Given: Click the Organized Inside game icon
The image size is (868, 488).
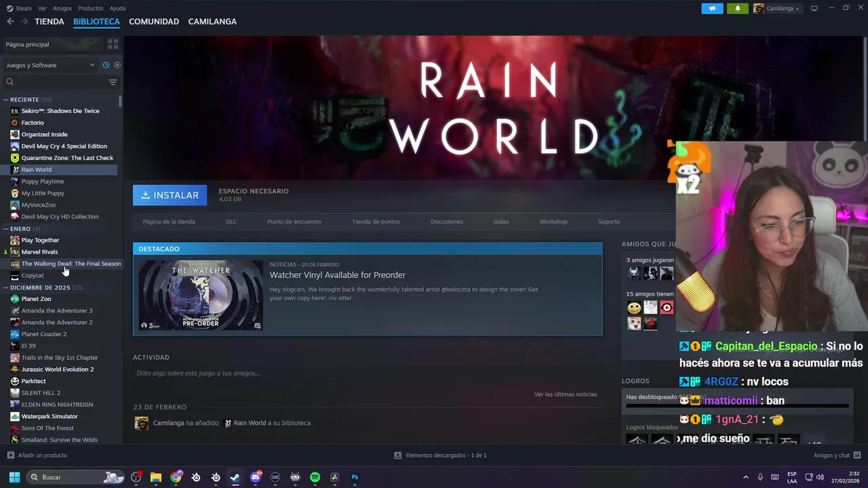Looking at the screenshot, I should point(15,134).
